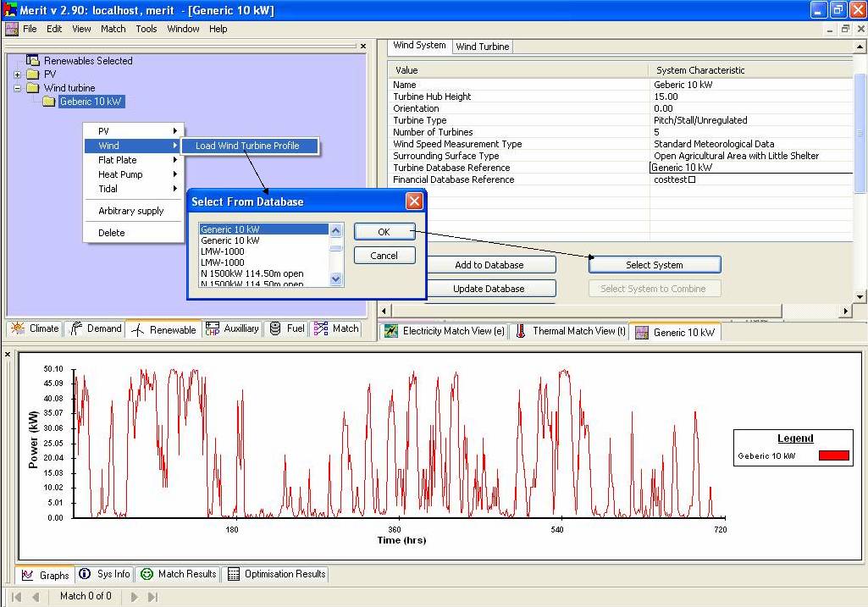Open the Match tab in left panel

336,328
